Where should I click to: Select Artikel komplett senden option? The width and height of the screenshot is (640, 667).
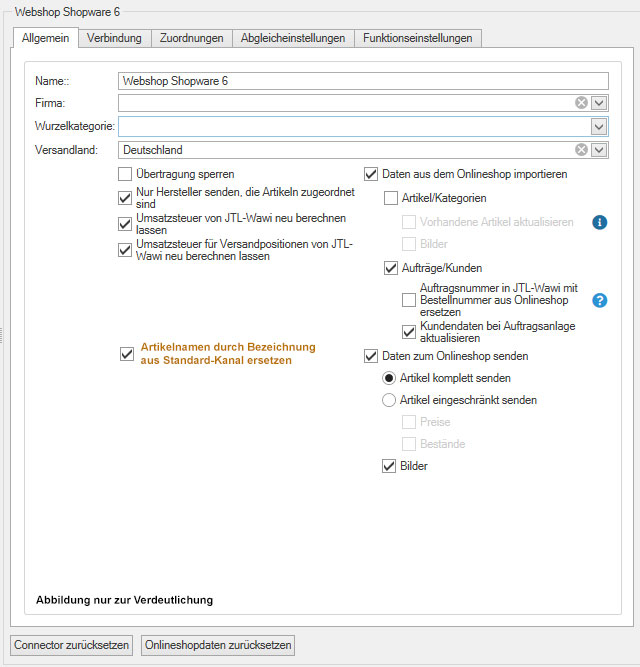(x=390, y=378)
